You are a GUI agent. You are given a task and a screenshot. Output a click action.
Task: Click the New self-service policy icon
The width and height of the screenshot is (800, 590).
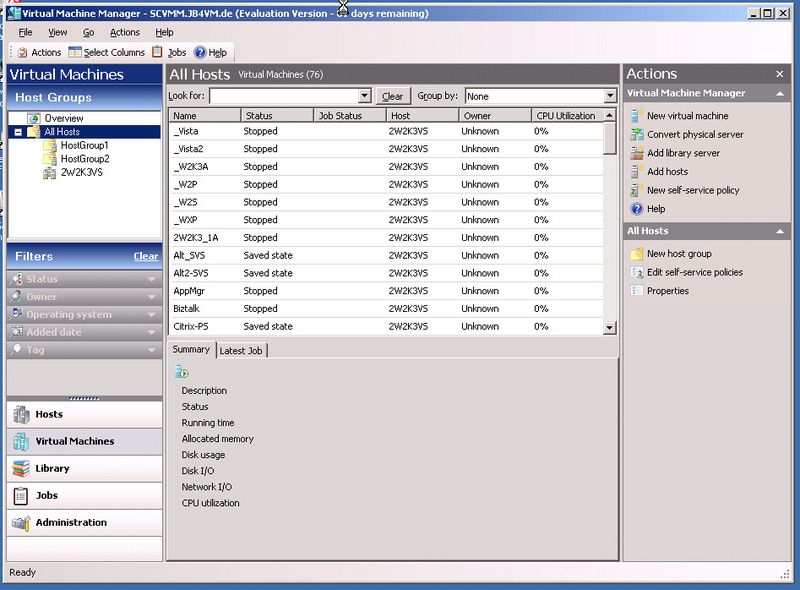[636, 190]
